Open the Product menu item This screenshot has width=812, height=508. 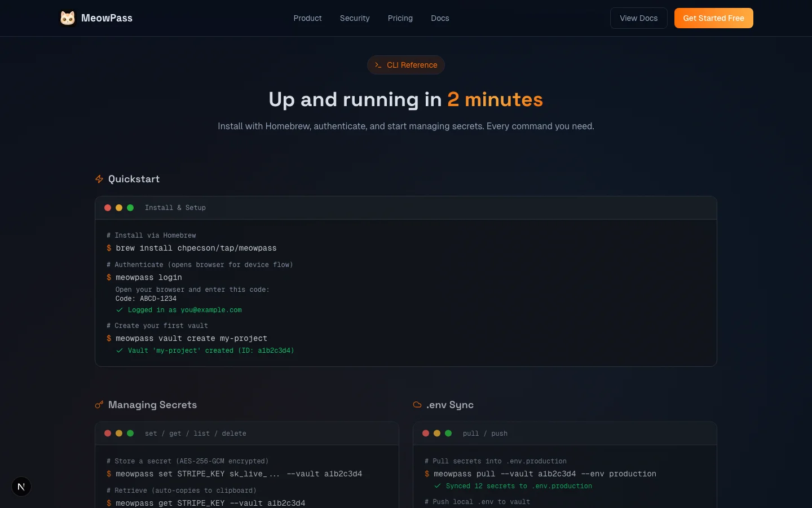click(x=307, y=18)
